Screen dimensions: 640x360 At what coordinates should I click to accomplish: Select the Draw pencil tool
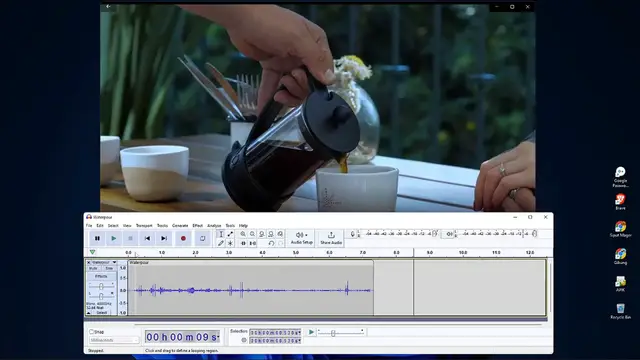221,243
